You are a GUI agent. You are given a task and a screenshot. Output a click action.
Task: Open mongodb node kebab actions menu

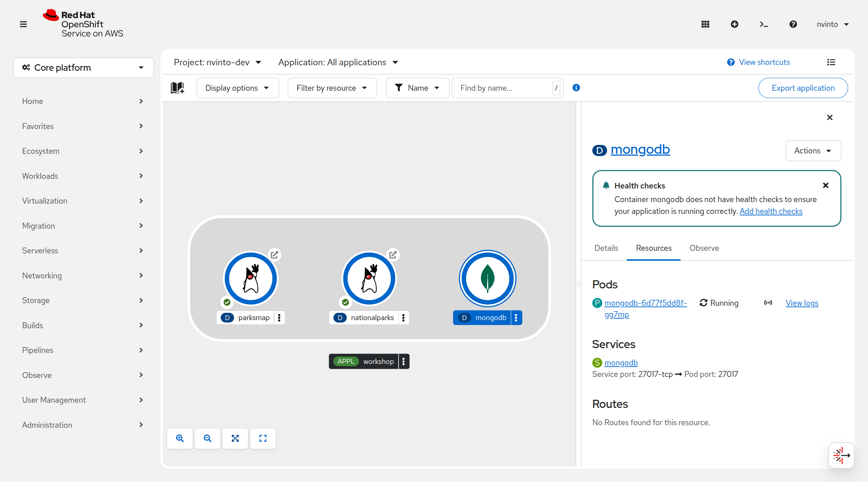(x=516, y=318)
